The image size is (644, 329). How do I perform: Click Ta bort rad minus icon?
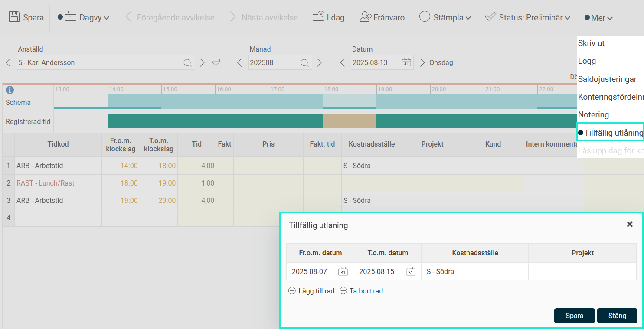343,291
